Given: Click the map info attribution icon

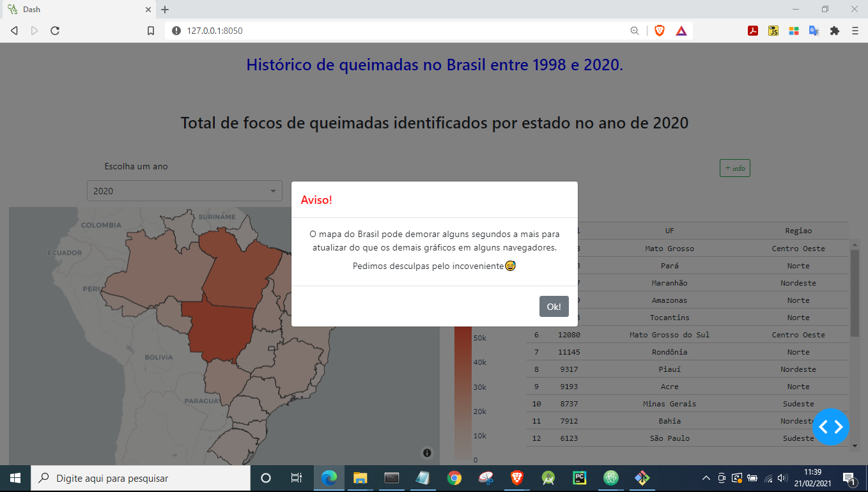Looking at the screenshot, I should [x=427, y=452].
